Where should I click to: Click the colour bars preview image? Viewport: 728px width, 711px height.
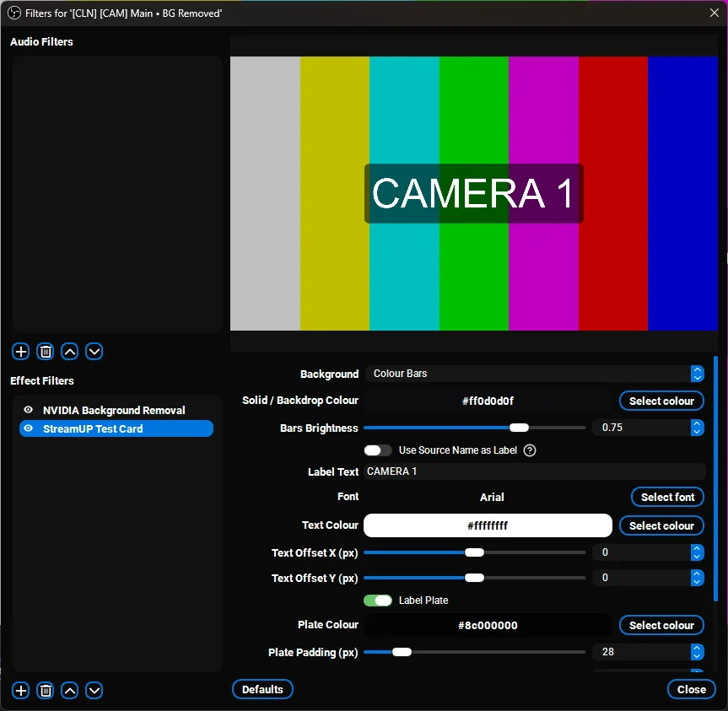[x=474, y=193]
